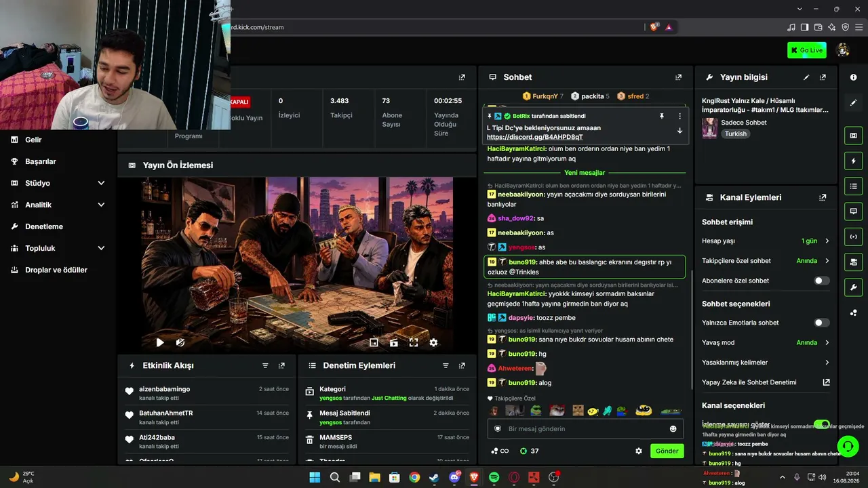Image resolution: width=868 pixels, height=488 pixels.
Task: Open Hesap yaşı setting
Action: coord(766,241)
